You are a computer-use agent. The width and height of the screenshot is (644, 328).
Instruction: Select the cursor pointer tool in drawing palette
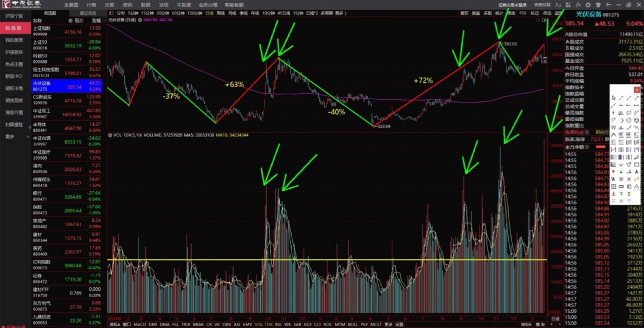coord(613,98)
